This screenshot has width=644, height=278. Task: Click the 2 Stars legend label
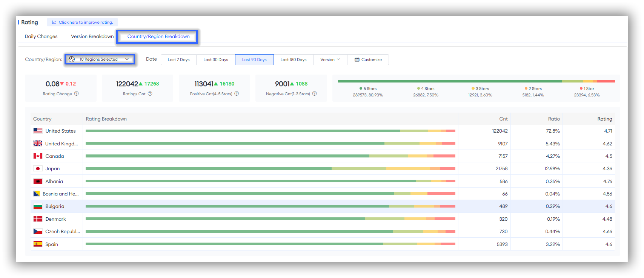535,89
